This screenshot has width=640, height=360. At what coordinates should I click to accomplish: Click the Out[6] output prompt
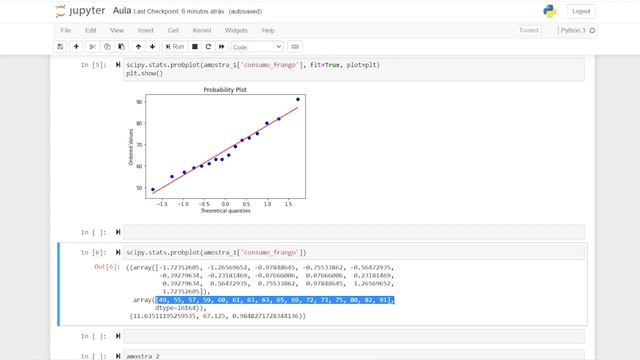click(x=107, y=267)
